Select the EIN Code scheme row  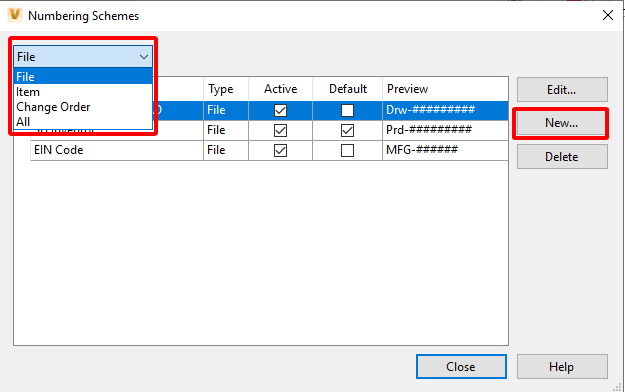pyautogui.click(x=269, y=150)
